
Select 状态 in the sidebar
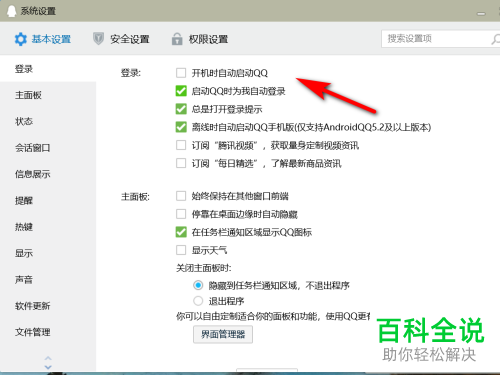click(48, 121)
